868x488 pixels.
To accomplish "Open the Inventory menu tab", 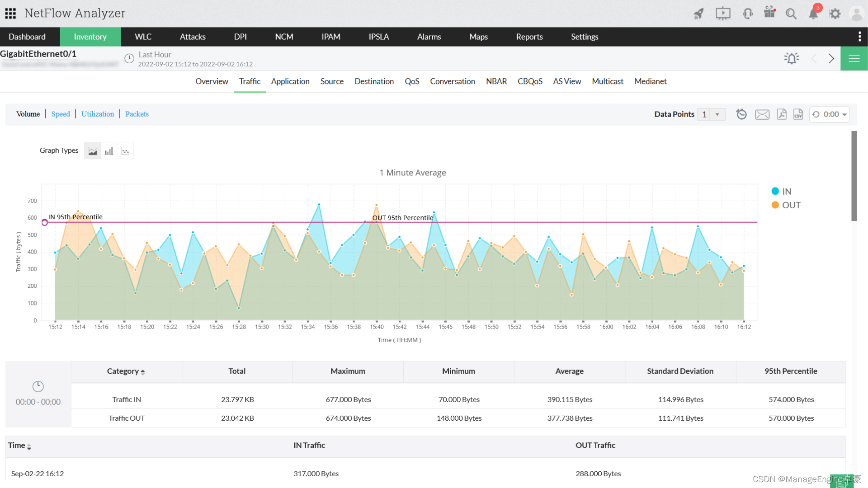I will pos(90,37).
